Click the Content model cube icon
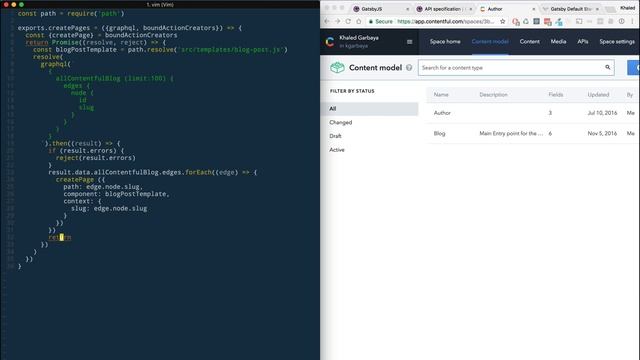 tap(337, 67)
